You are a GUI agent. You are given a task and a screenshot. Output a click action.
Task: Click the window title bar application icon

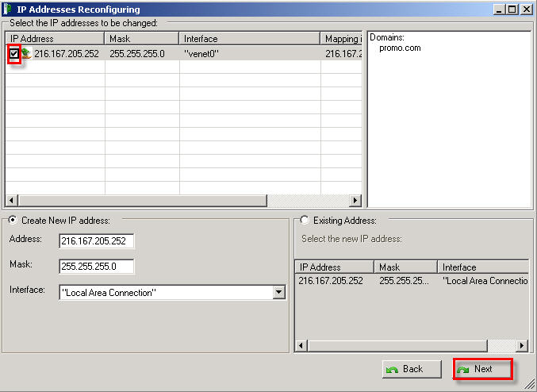7,10
